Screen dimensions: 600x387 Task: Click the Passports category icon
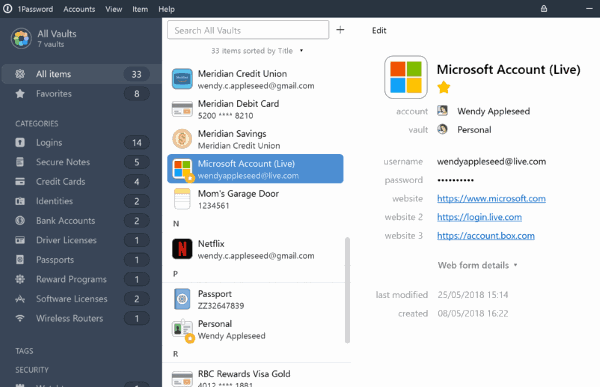pyautogui.click(x=20, y=260)
